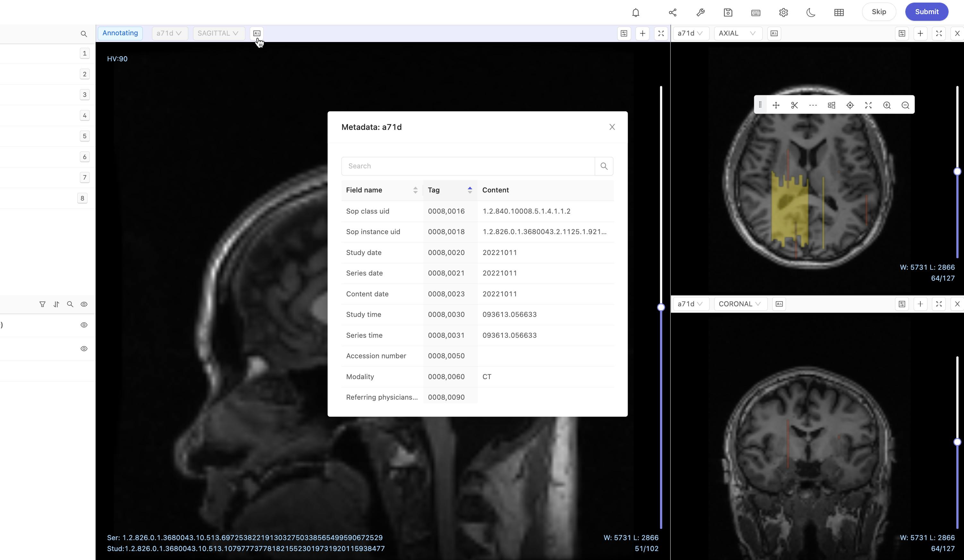Click the dashed line tool in floating toolbar
The image size is (964, 560).
[813, 105]
